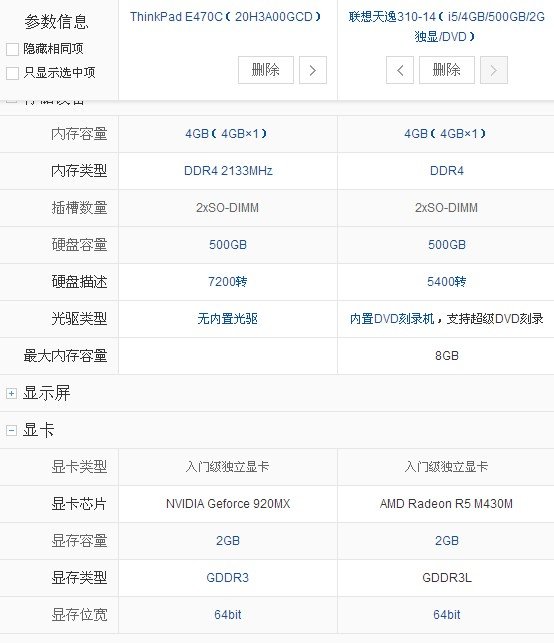Screen dimensions: 554x643
Task: Select ThinkPad's 入门级独立显卡 value
Action: tap(227, 467)
